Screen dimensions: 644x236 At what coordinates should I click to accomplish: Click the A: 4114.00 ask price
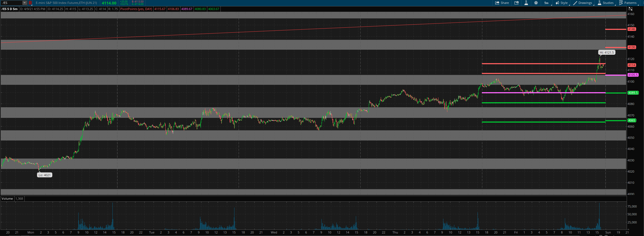(x=138, y=4)
